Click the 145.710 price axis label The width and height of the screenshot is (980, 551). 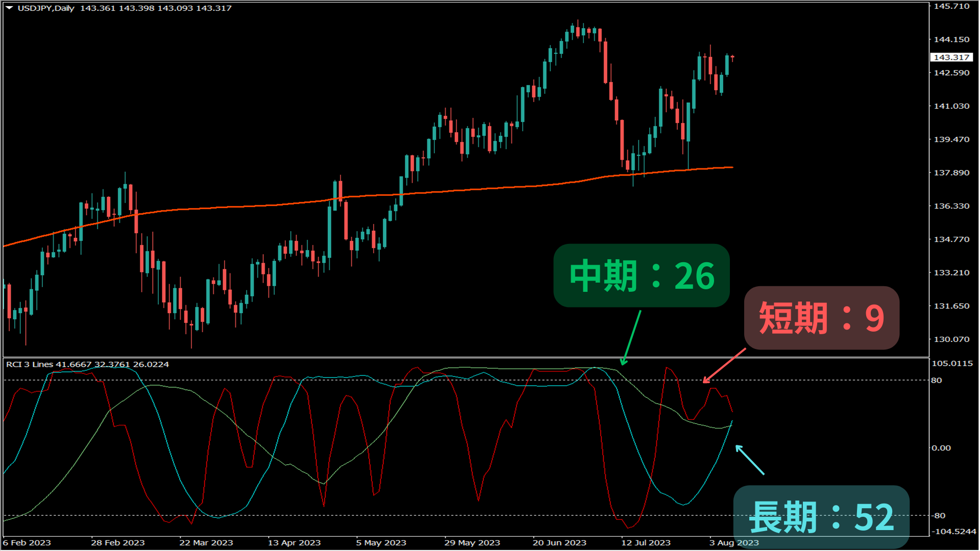click(x=951, y=6)
